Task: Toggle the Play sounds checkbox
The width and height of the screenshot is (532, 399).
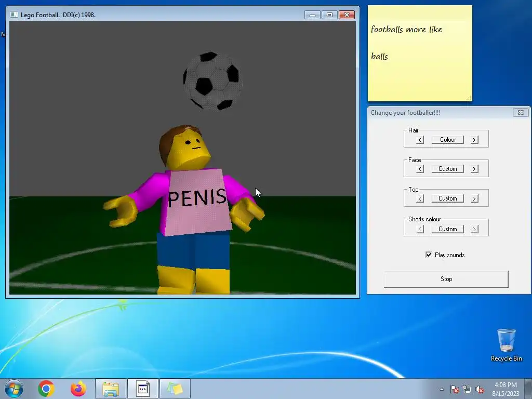Action: (x=429, y=255)
